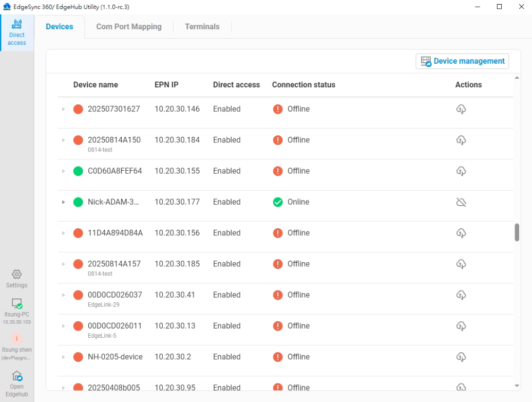Open Device management
Viewport: 532px width, 402px height.
click(462, 61)
